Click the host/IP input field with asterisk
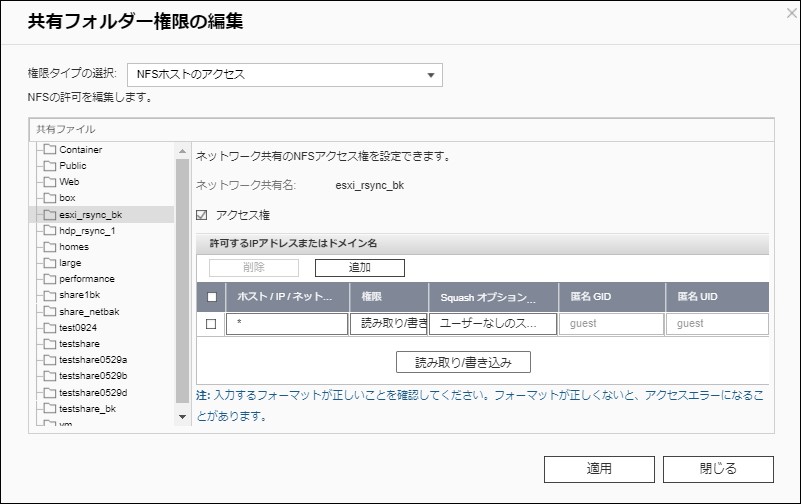 [x=286, y=324]
